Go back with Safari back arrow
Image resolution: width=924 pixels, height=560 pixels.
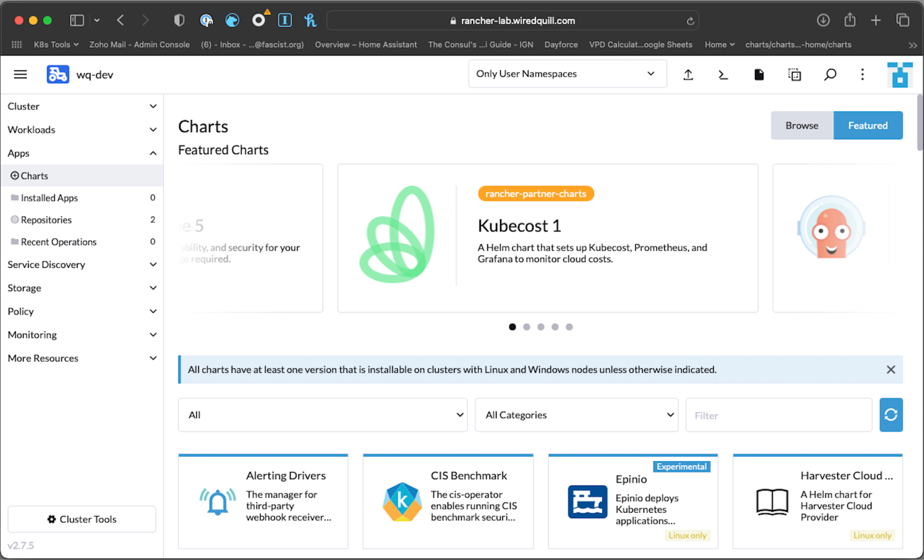coord(120,20)
